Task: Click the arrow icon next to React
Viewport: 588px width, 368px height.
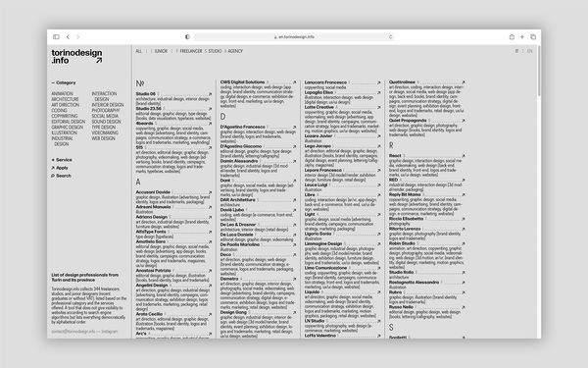Action: pyautogui.click(x=464, y=155)
